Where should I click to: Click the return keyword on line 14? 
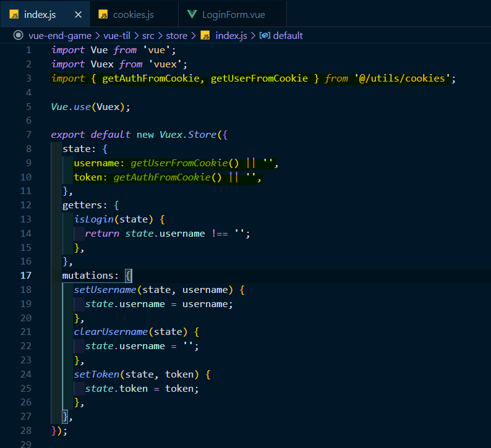102,234
